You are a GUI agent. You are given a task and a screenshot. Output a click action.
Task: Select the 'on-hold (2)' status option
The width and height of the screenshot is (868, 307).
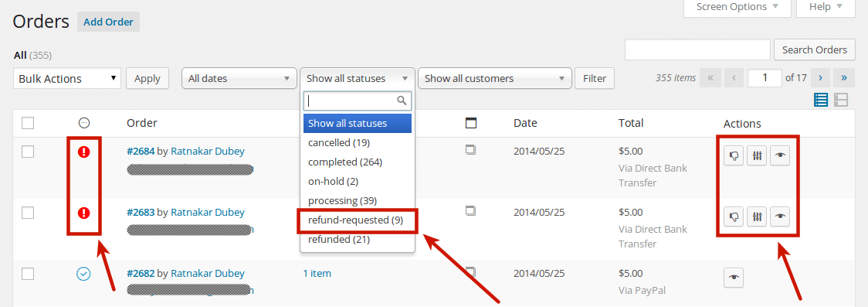(357, 181)
